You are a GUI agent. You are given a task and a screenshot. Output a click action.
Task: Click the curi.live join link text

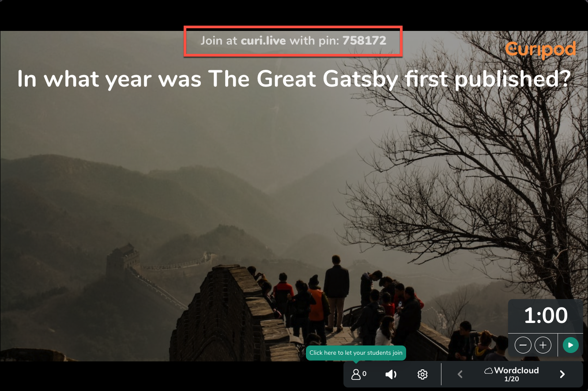coord(263,41)
